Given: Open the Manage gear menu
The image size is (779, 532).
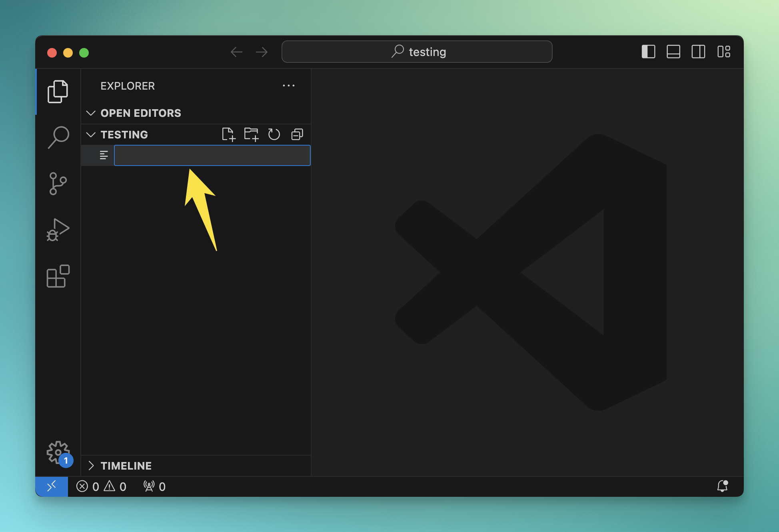Looking at the screenshot, I should tap(58, 452).
